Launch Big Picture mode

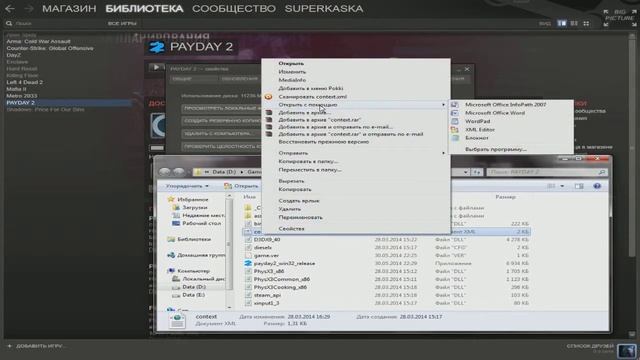[x=620, y=18]
